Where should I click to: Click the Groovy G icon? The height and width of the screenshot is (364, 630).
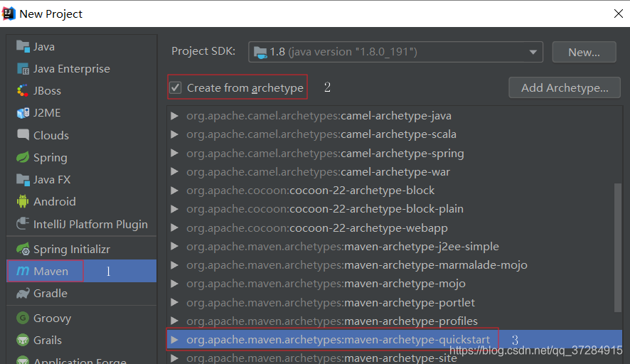[23, 318]
